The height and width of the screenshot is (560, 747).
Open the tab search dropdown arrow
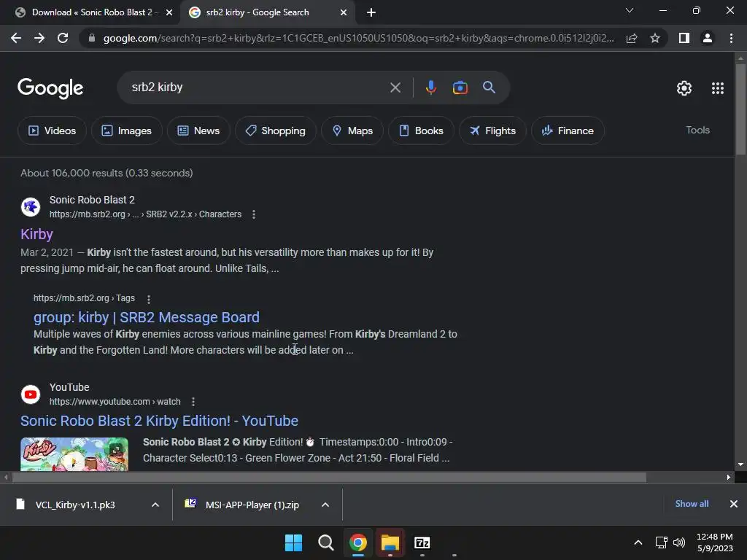coord(630,10)
